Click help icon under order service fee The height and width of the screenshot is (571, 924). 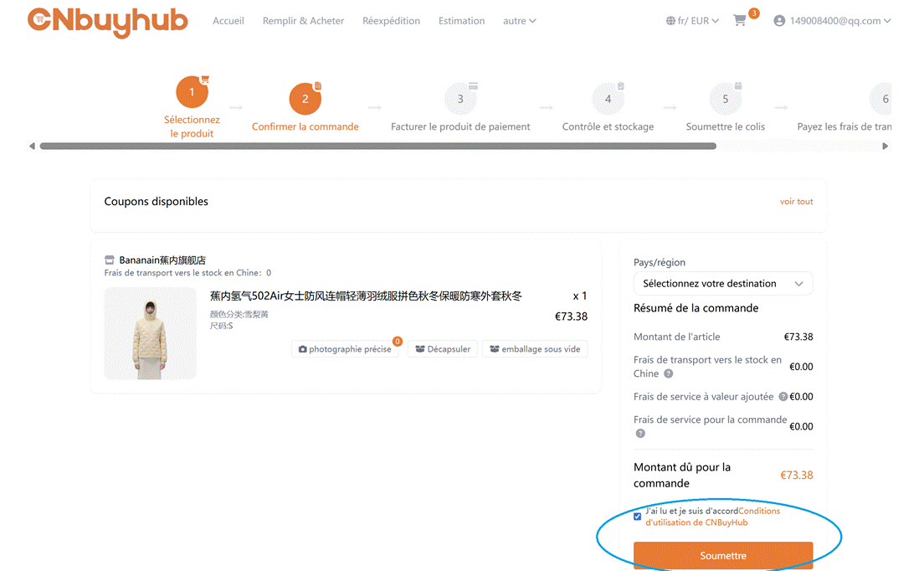coord(640,434)
